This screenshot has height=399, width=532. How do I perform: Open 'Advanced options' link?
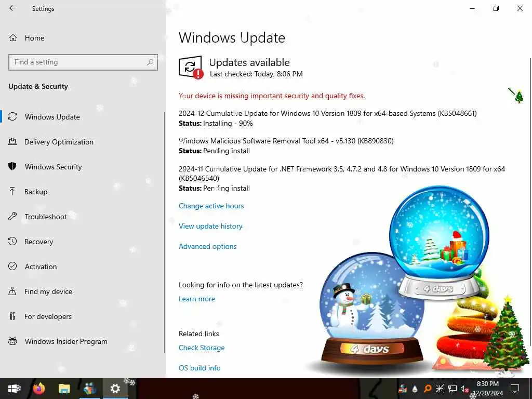207,247
